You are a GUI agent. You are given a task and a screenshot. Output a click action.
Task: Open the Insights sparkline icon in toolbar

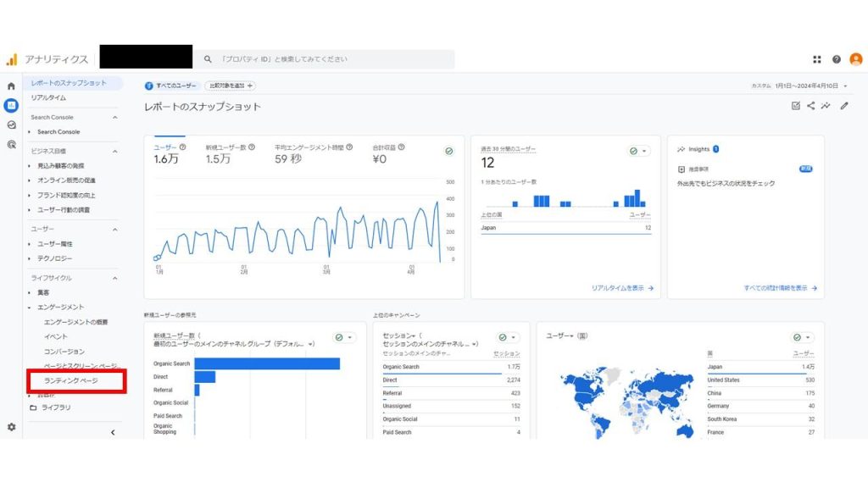826,106
